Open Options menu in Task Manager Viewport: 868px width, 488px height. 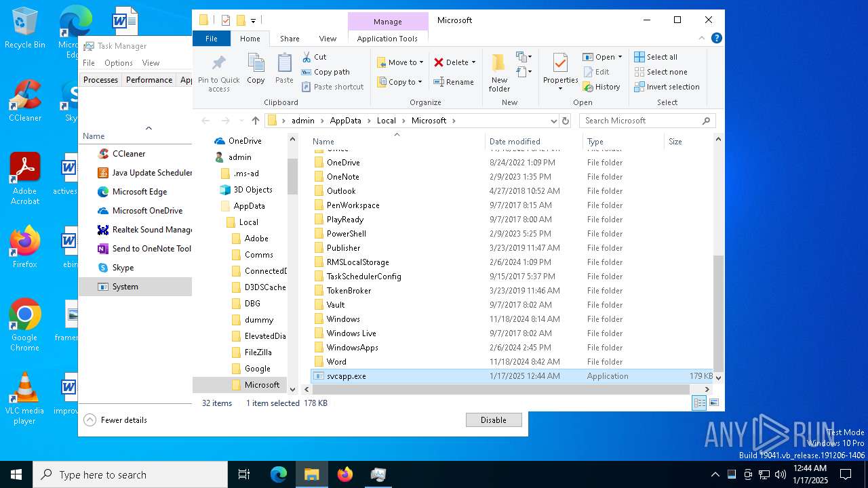pyautogui.click(x=119, y=63)
